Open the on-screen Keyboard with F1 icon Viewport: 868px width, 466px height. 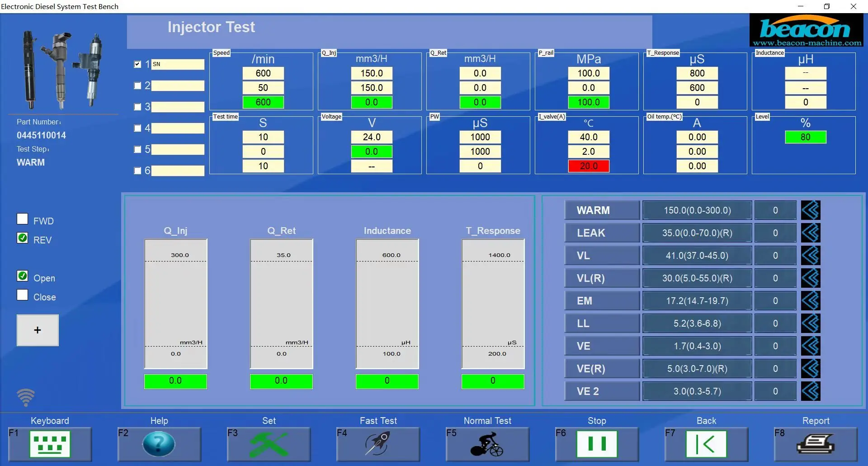tap(50, 444)
